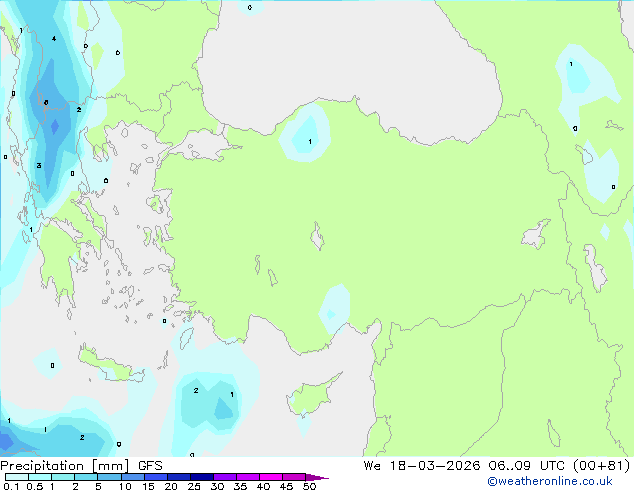Select the 30–35 mm purple legend swatch
The width and height of the screenshot is (634, 490).
coord(225,477)
